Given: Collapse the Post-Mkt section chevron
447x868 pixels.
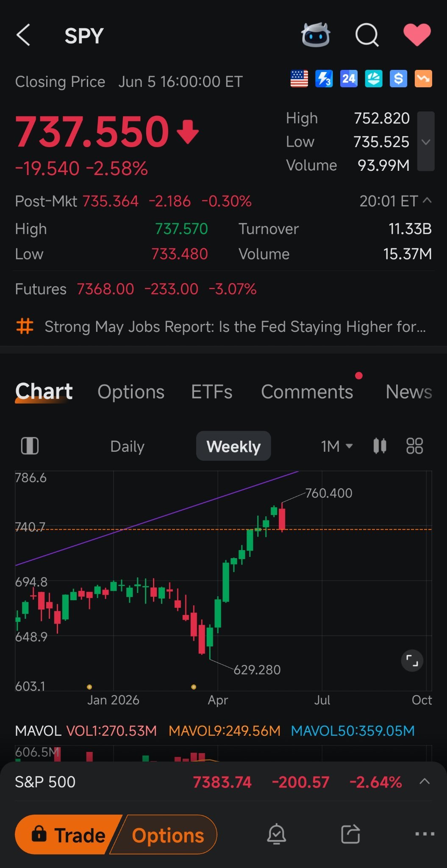Looking at the screenshot, I should click(x=427, y=200).
